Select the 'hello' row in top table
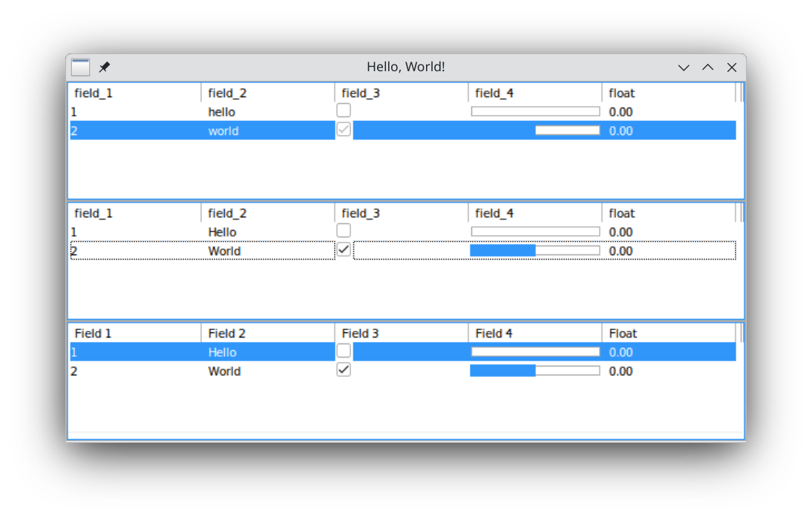 pyautogui.click(x=221, y=112)
